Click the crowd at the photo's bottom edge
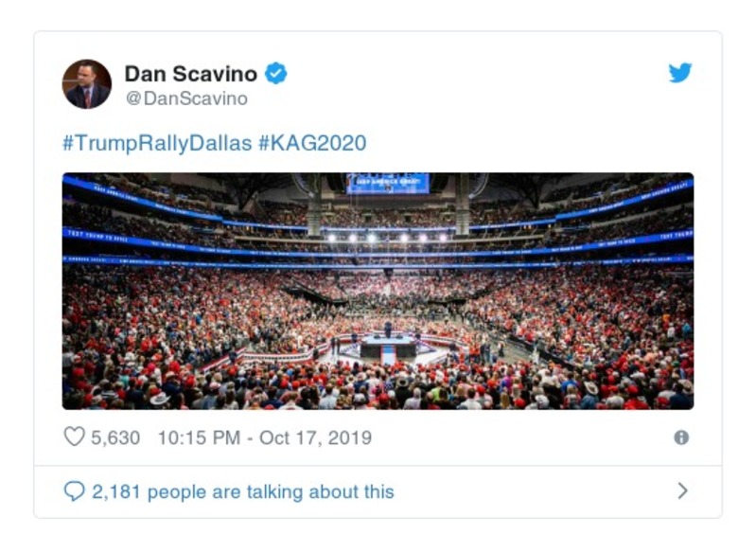Image resolution: width=756 pixels, height=552 pixels. coord(378,396)
